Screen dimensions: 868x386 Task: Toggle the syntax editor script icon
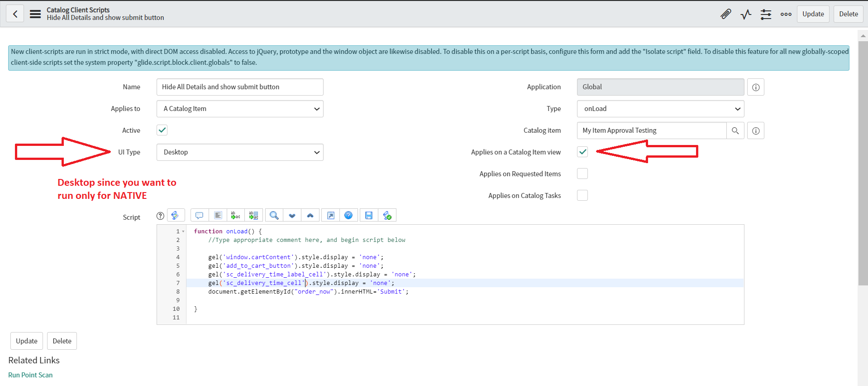click(x=176, y=215)
